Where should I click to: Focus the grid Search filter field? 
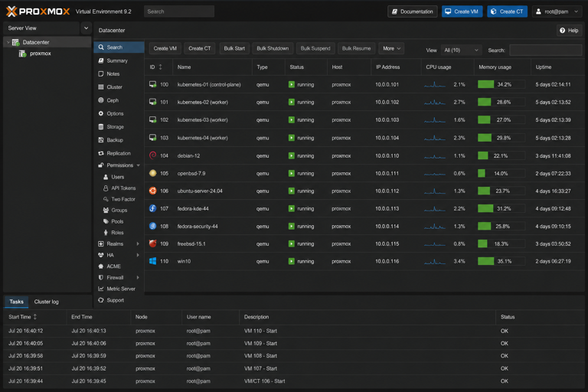coord(545,51)
